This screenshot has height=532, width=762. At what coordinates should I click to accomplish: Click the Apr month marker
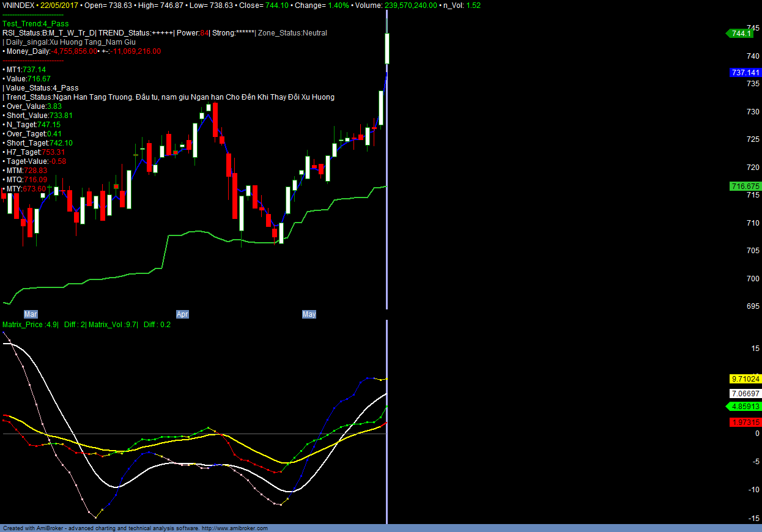(182, 314)
